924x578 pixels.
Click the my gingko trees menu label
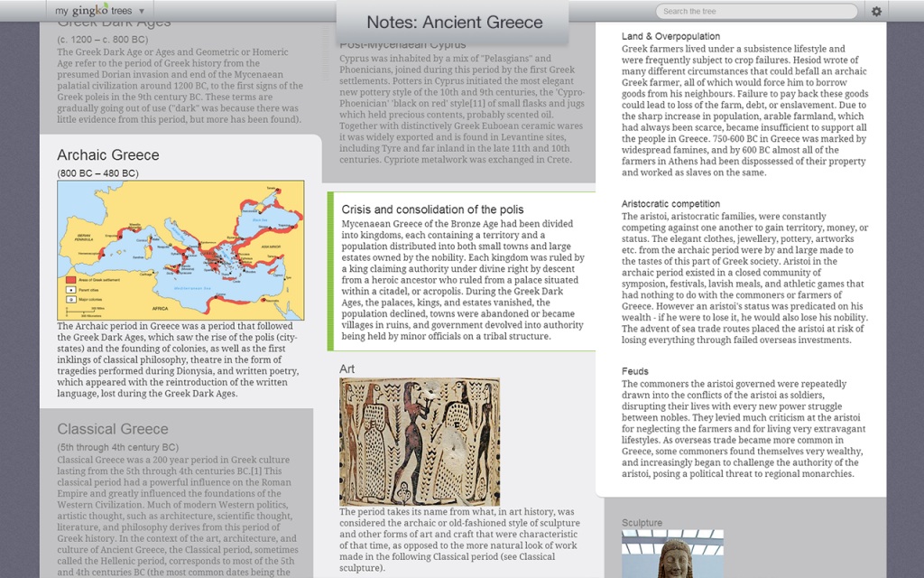[x=94, y=11]
